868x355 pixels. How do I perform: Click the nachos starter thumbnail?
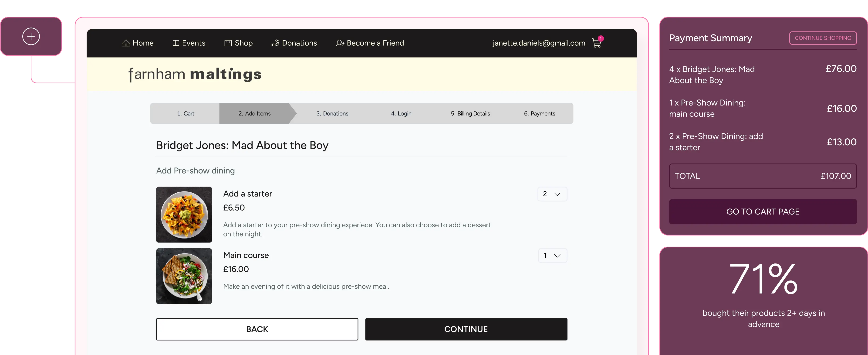point(184,215)
